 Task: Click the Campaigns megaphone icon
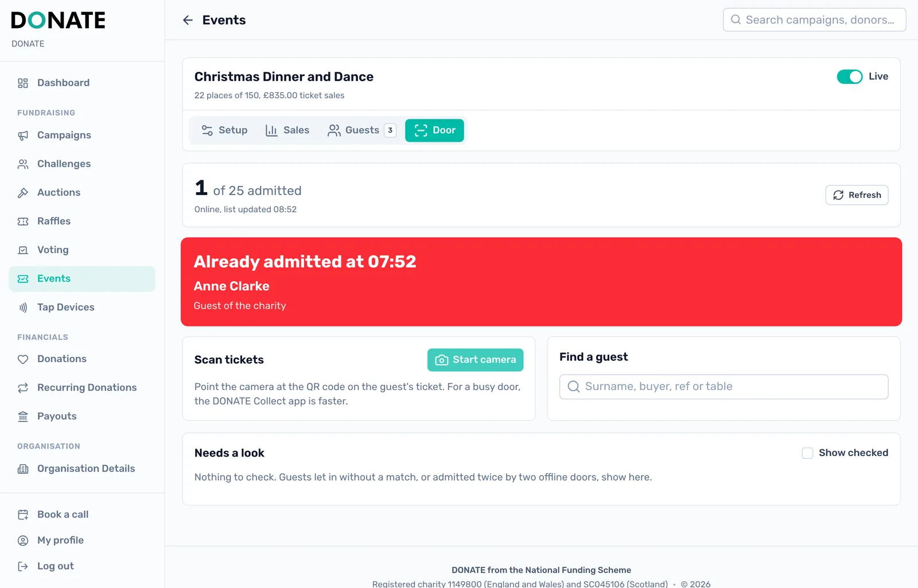coord(23,135)
